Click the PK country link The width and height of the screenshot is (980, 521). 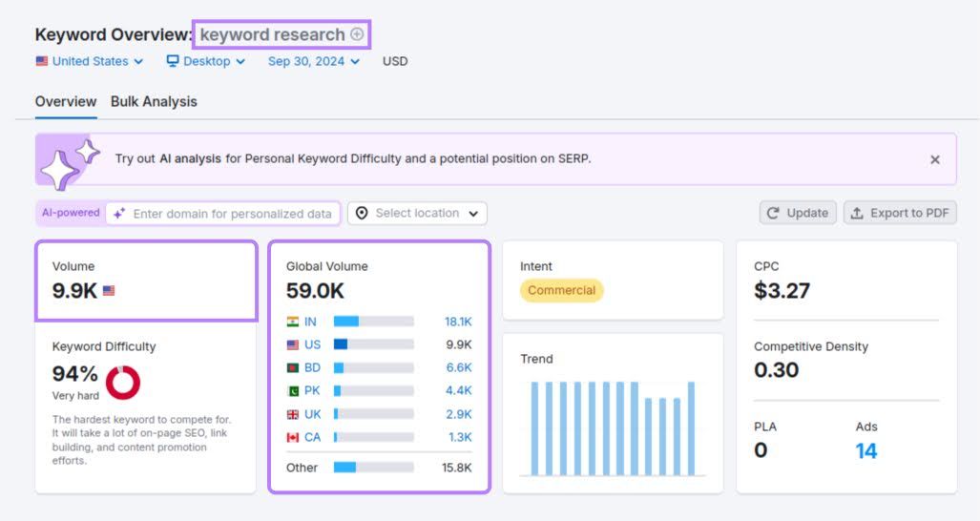[312, 391]
